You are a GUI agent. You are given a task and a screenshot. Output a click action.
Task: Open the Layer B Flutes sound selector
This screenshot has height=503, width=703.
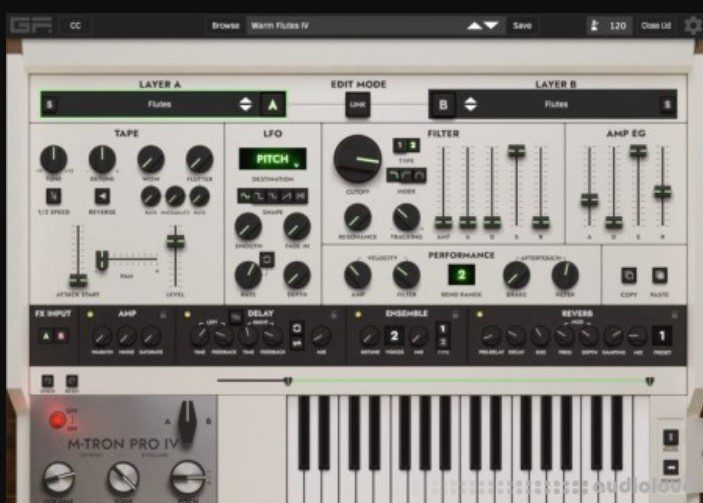pyautogui.click(x=556, y=104)
